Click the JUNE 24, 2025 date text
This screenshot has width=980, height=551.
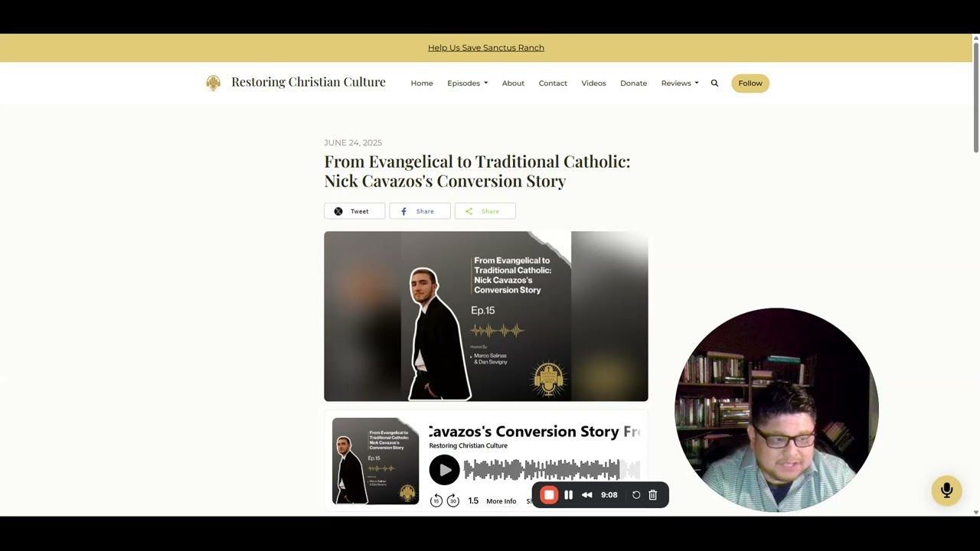353,143
